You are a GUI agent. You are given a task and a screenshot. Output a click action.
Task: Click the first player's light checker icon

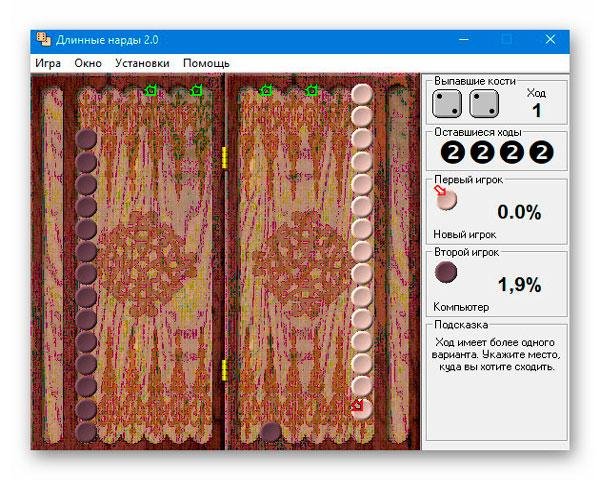[446, 199]
